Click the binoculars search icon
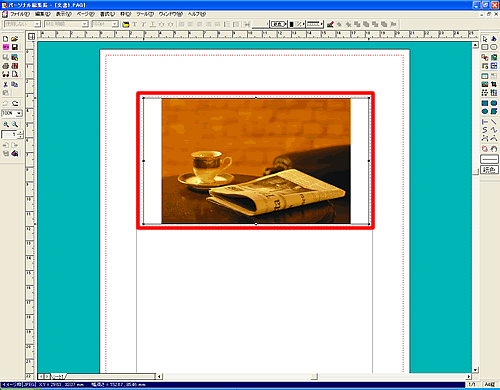Image resolution: width=500 pixels, height=390 pixels. pos(6,74)
